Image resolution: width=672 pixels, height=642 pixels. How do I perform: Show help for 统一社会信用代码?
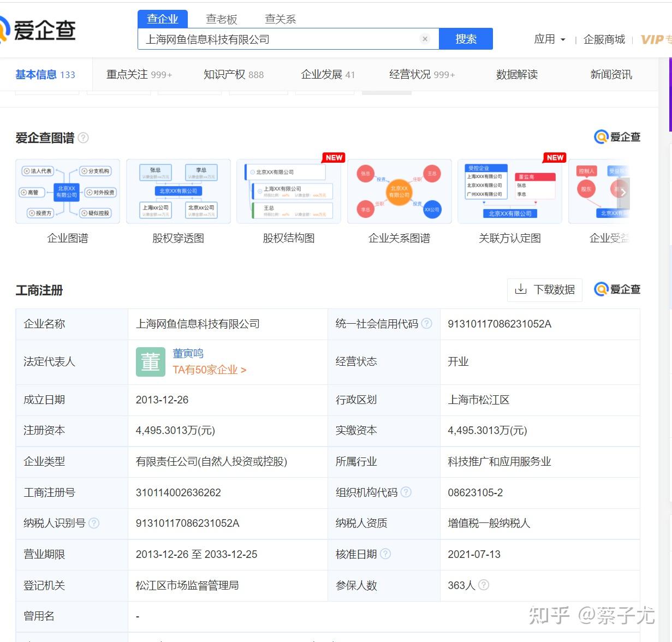coord(427,323)
